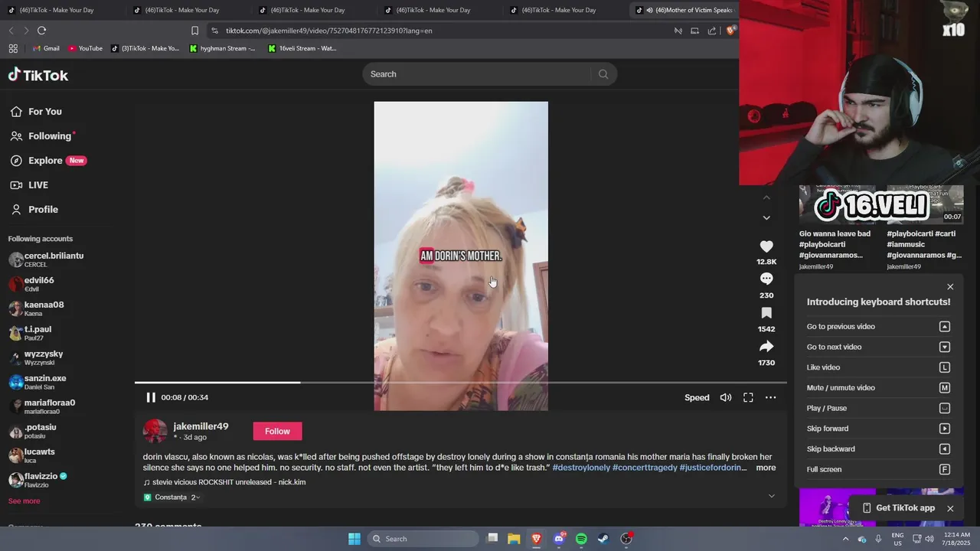Open the .potasiu account
Image resolution: width=980 pixels, height=551 pixels.
33,431
